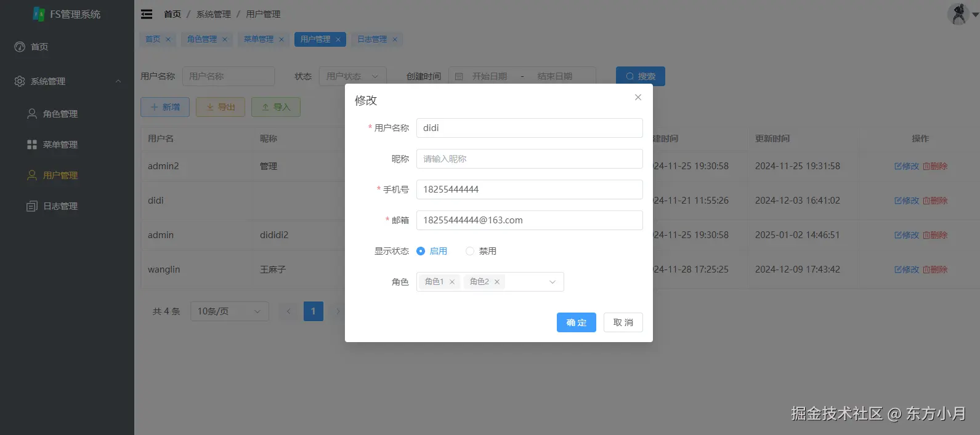
Task: Edit the 手机号 field in the dialog
Action: click(530, 190)
